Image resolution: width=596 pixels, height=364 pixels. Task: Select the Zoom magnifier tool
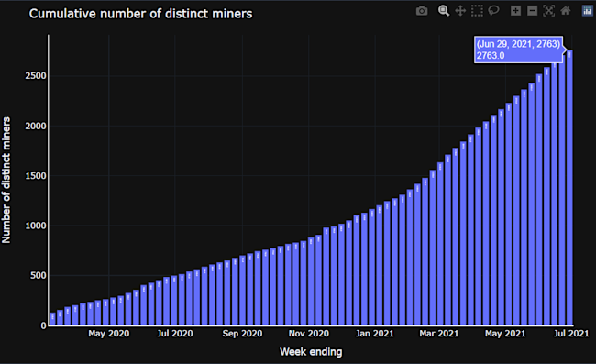point(444,11)
